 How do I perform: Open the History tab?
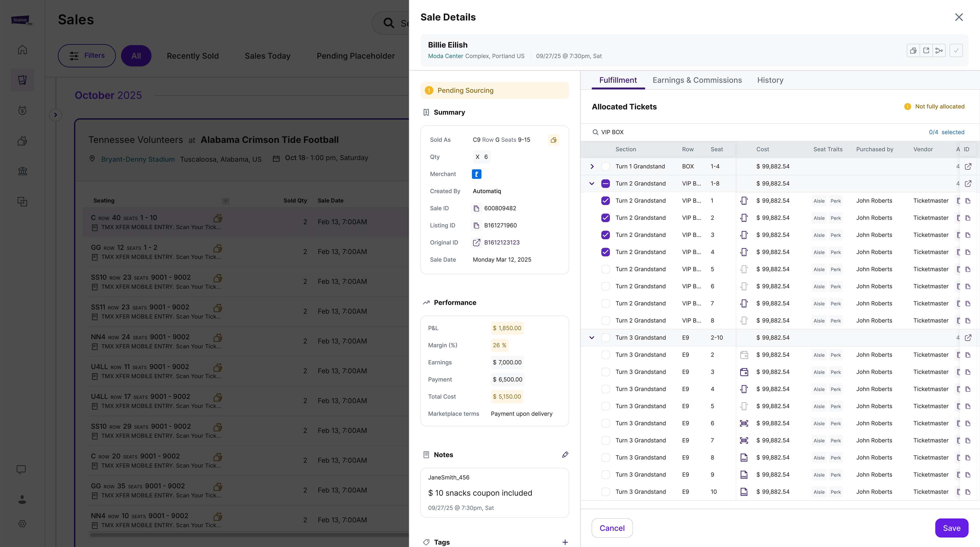770,80
